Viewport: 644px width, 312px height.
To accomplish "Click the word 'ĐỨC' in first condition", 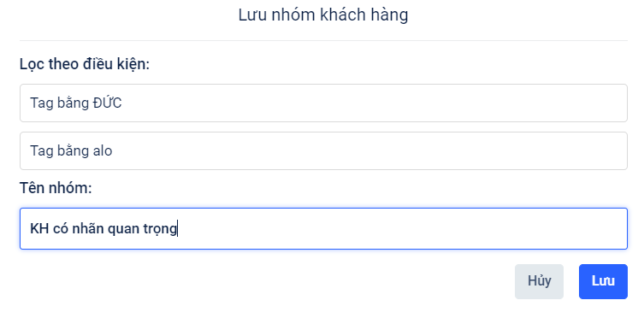I will [x=107, y=103].
